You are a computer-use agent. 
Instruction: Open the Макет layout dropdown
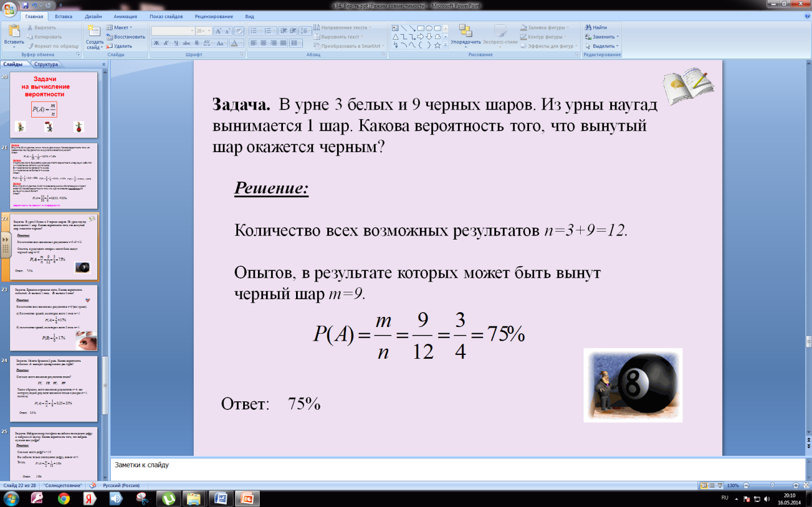click(x=119, y=27)
